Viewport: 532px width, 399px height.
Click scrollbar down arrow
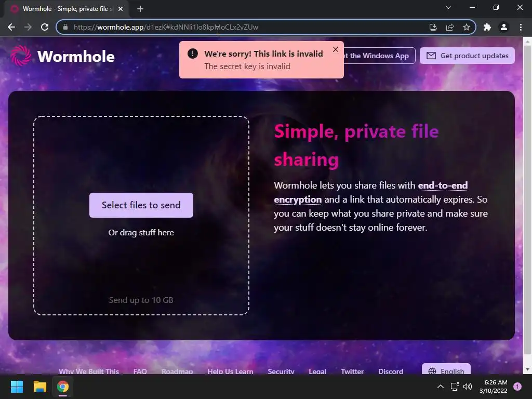point(527,369)
